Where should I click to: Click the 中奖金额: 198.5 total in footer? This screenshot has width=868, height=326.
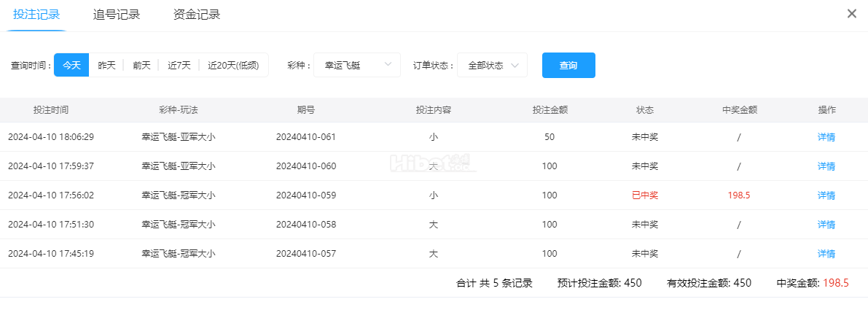pos(813,283)
